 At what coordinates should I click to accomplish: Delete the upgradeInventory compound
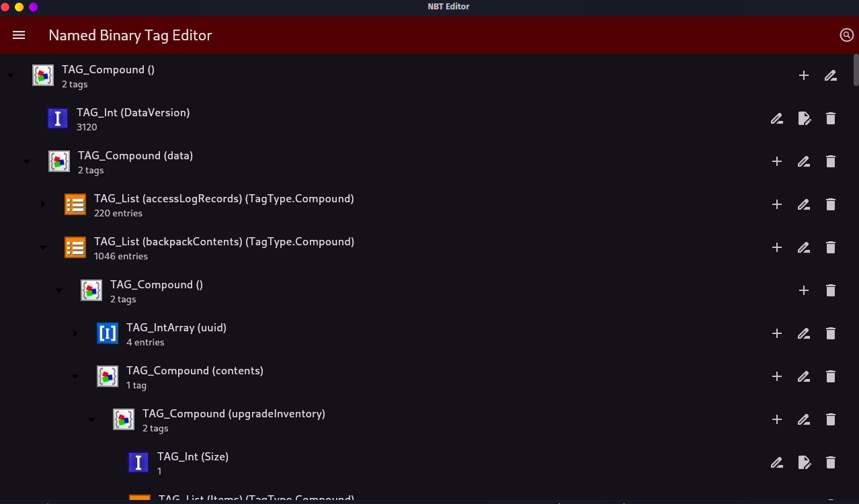tap(831, 419)
